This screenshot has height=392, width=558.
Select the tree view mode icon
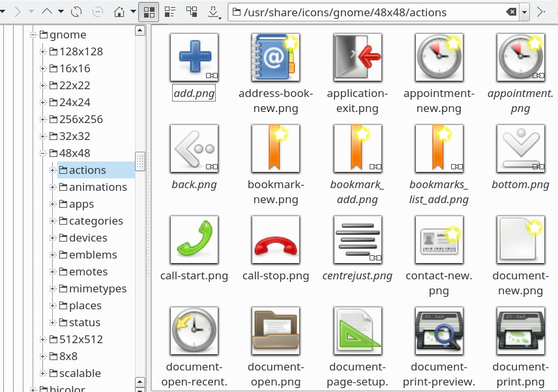pyautogui.click(x=193, y=11)
